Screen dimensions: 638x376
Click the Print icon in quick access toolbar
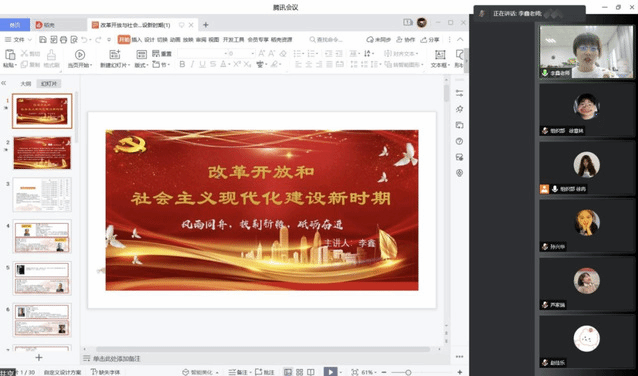point(63,39)
